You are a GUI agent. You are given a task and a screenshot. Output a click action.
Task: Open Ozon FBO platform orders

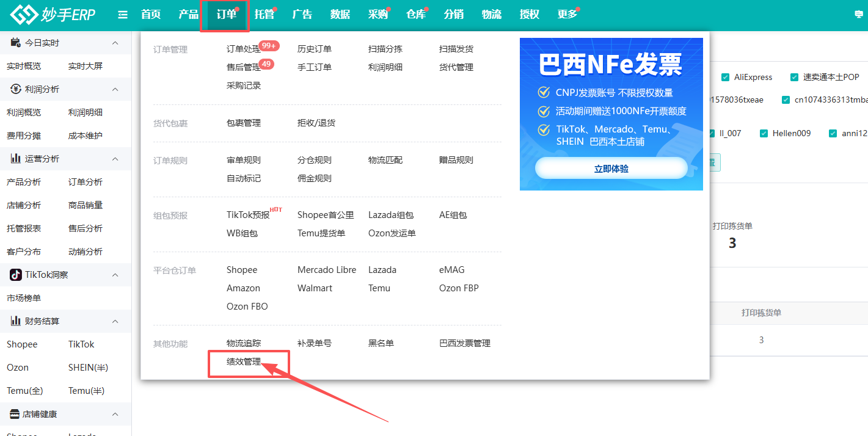247,307
